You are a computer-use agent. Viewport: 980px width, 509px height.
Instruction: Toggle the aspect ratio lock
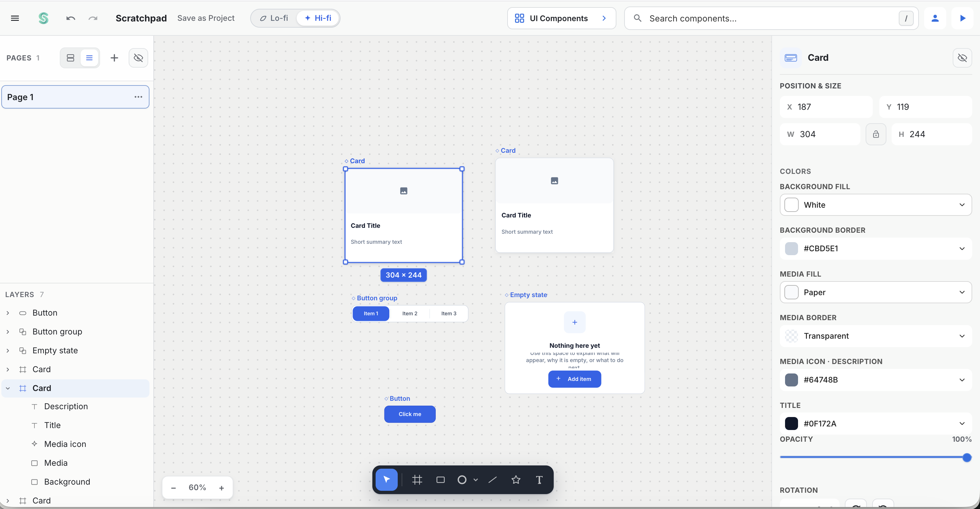coord(876,134)
